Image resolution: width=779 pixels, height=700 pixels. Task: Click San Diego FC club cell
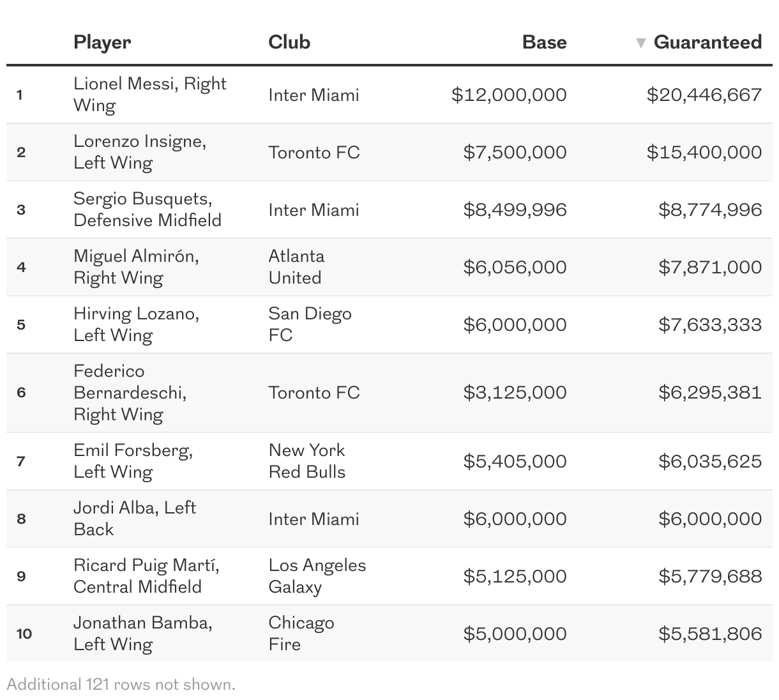[x=310, y=324]
